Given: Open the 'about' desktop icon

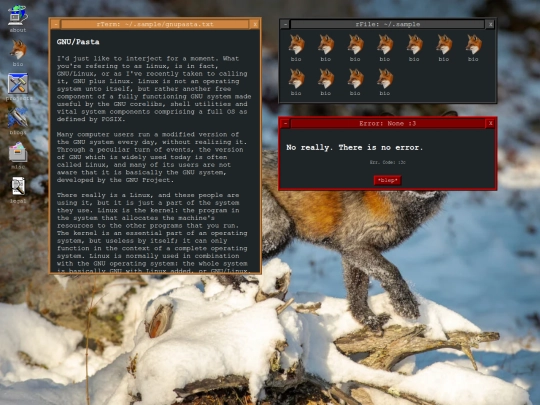Looking at the screenshot, I should 18,19.
